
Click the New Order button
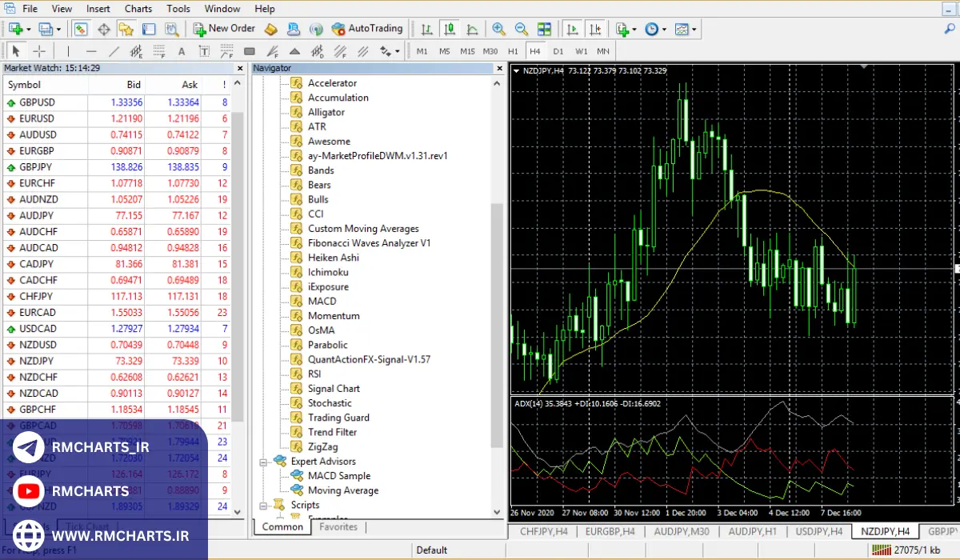point(224,29)
